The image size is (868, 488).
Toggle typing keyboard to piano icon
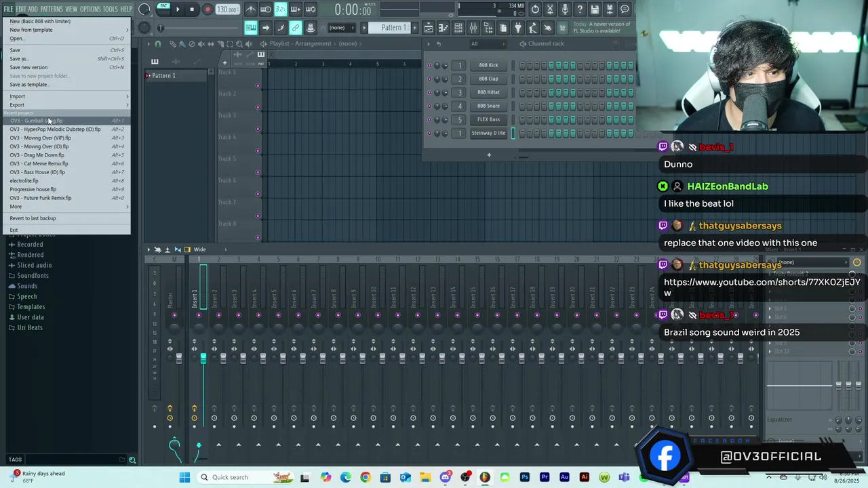251,28
